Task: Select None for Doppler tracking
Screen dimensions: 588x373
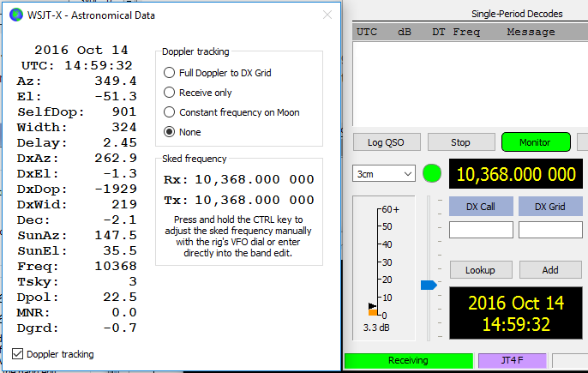Action: pyautogui.click(x=170, y=132)
